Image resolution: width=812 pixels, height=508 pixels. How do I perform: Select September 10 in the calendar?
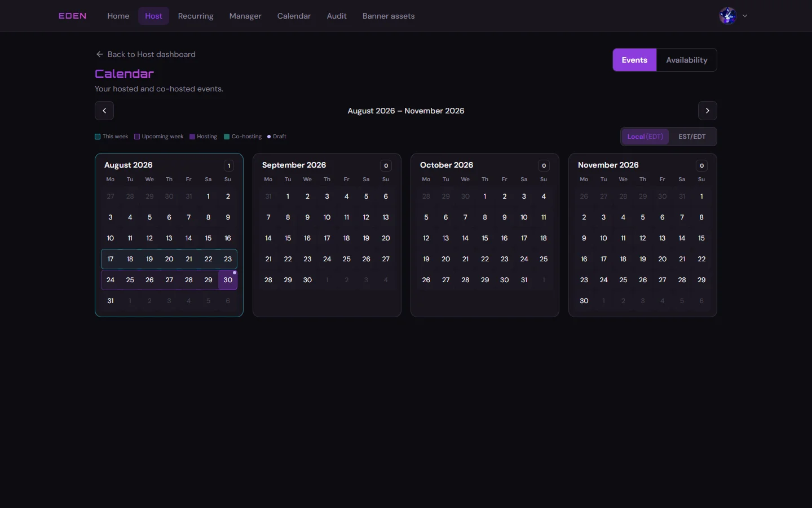pyautogui.click(x=327, y=217)
